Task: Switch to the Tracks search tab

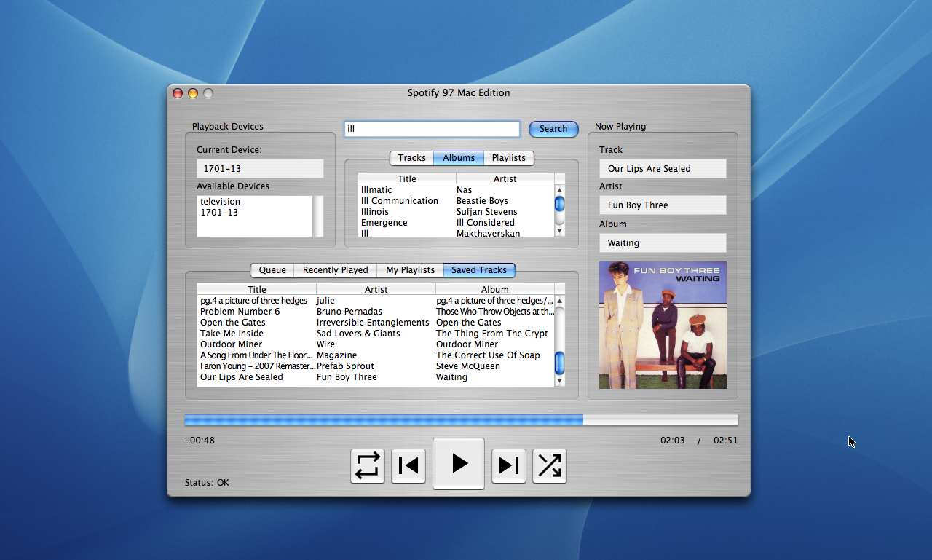Action: tap(411, 158)
